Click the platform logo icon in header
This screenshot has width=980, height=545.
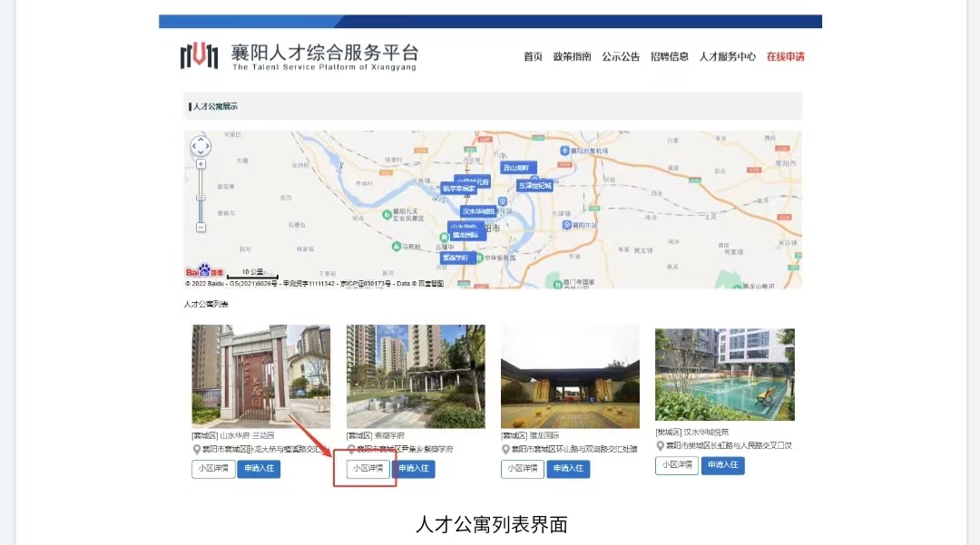[199, 56]
